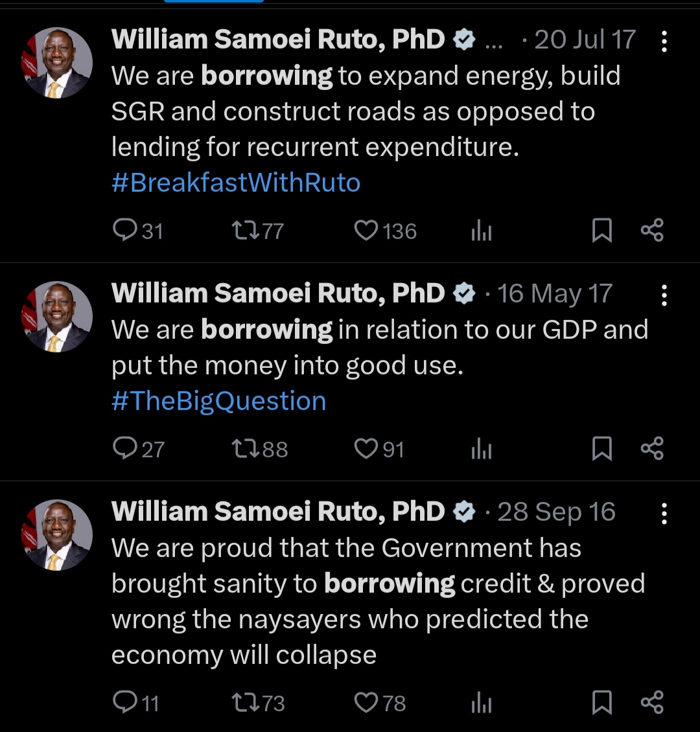
Task: Bookmark the 20 Jul 17 tweet
Action: (602, 231)
